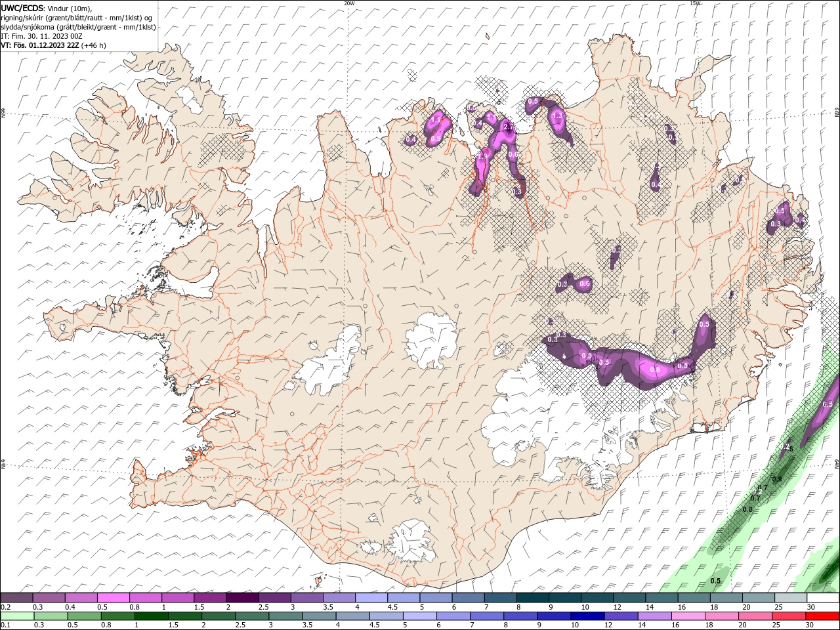This screenshot has height=630, width=840.
Task: Pick the rain legend swatch starting at 7
Action: (x=486, y=616)
